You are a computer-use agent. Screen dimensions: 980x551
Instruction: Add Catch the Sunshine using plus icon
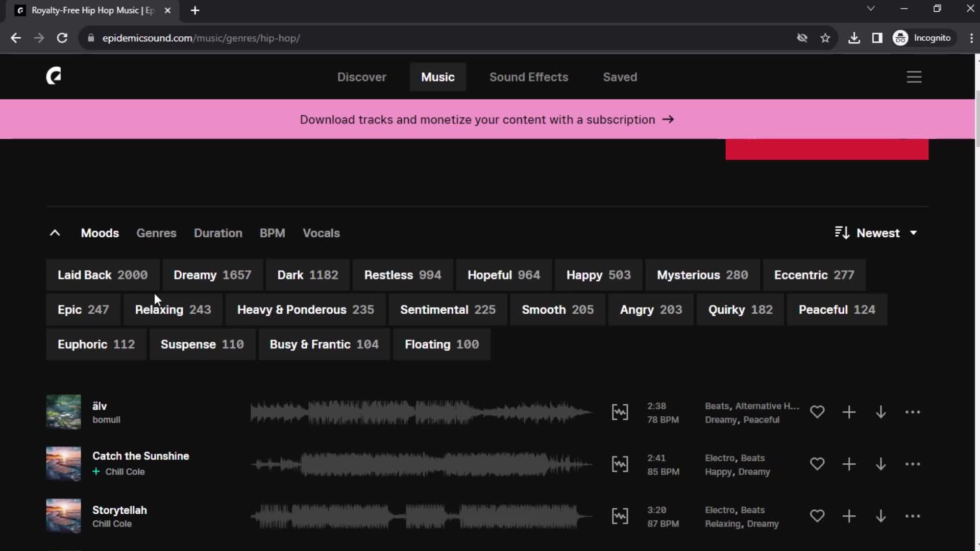[849, 464]
